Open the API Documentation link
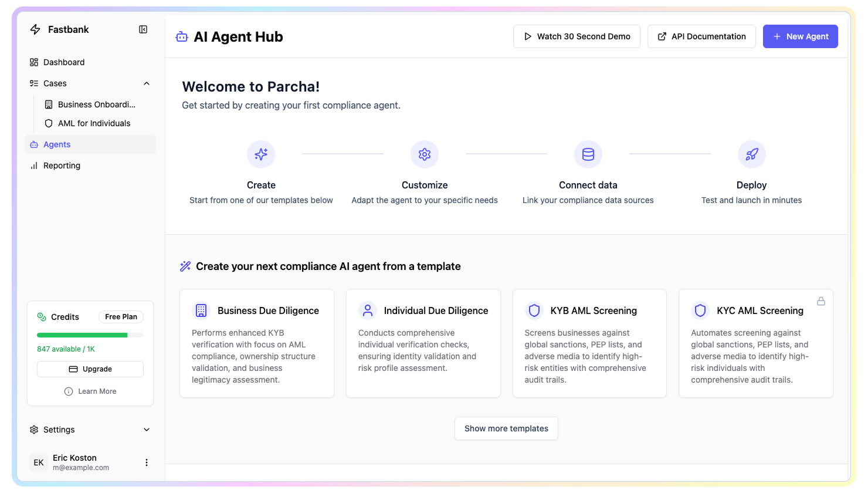 pyautogui.click(x=701, y=36)
